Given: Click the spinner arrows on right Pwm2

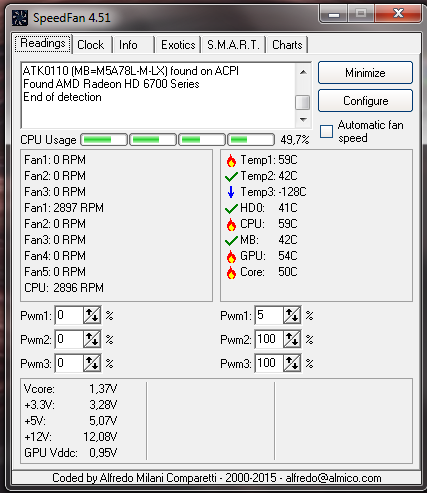Looking at the screenshot, I should coord(292,339).
